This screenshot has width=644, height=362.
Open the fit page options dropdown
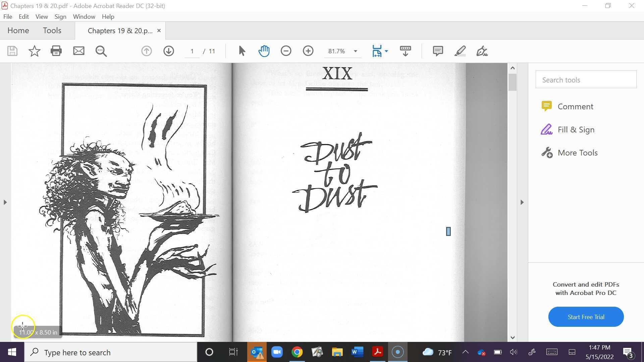coord(386,51)
